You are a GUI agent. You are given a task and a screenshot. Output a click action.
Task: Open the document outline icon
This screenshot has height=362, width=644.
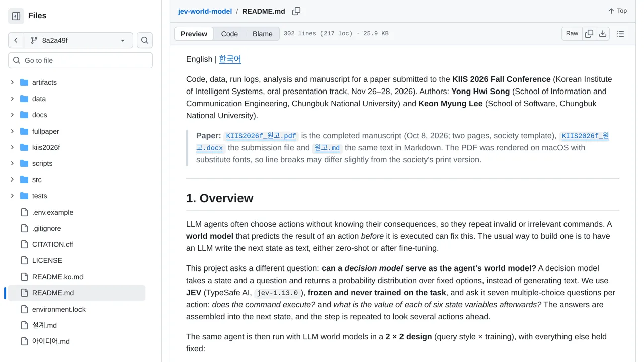(x=620, y=34)
